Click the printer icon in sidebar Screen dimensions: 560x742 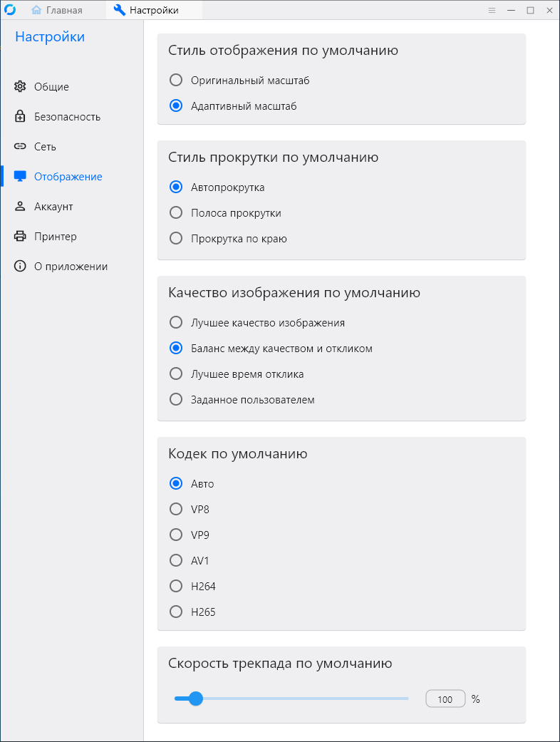click(20, 237)
